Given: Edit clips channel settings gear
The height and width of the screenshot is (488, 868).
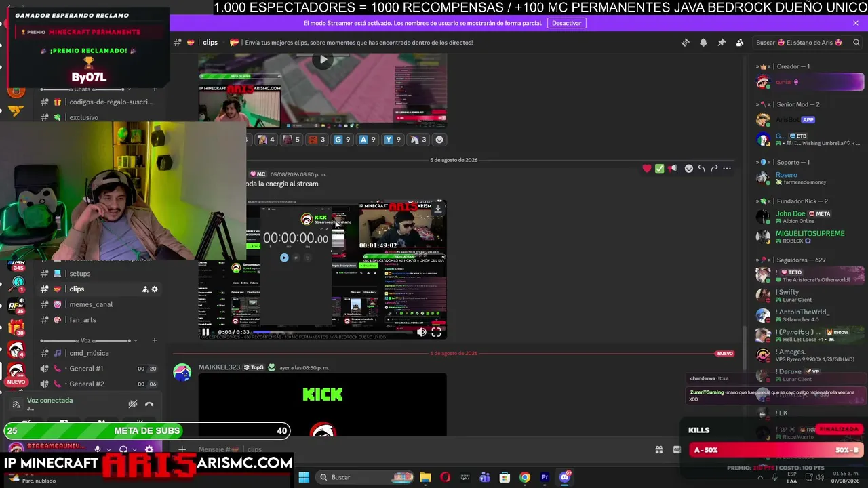Looking at the screenshot, I should 155,289.
